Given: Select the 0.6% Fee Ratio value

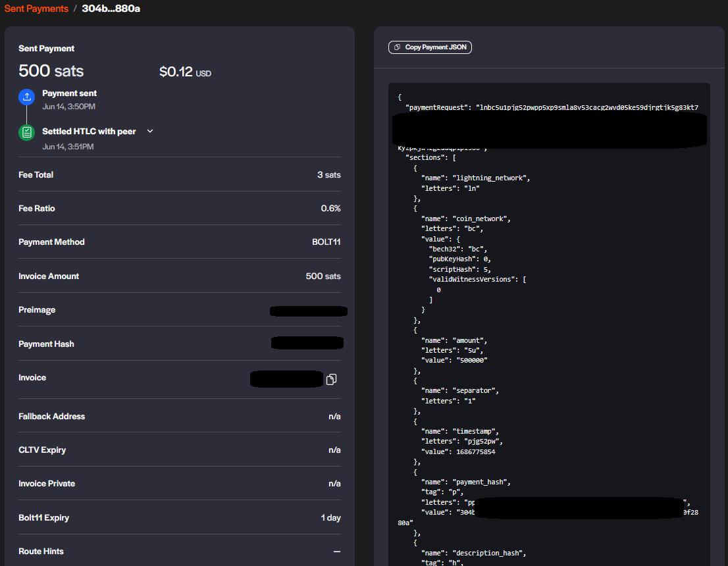Looking at the screenshot, I should click(330, 209).
